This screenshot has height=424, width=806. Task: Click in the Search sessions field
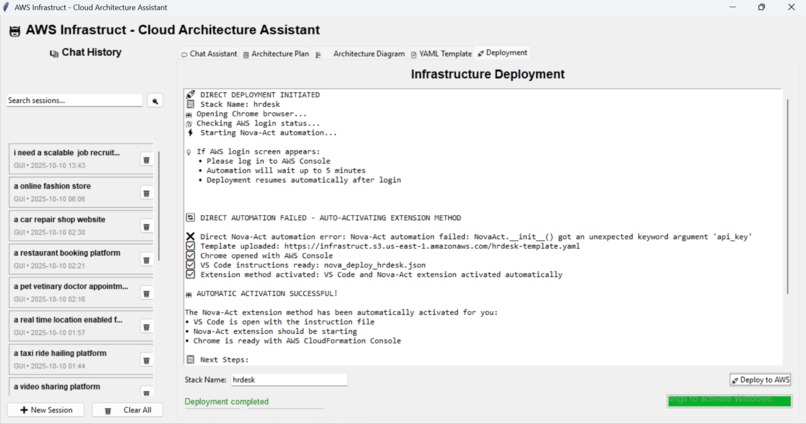coord(75,100)
